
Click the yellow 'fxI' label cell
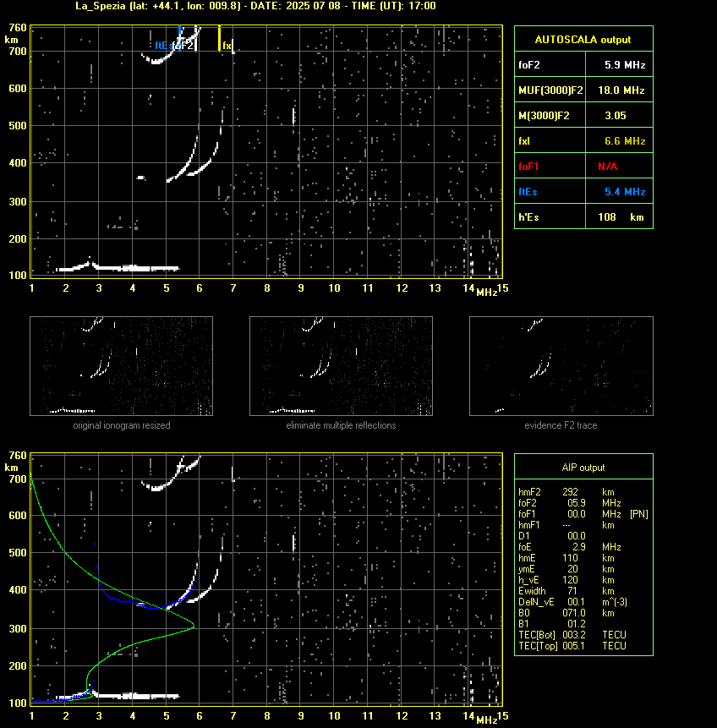(x=550, y=140)
